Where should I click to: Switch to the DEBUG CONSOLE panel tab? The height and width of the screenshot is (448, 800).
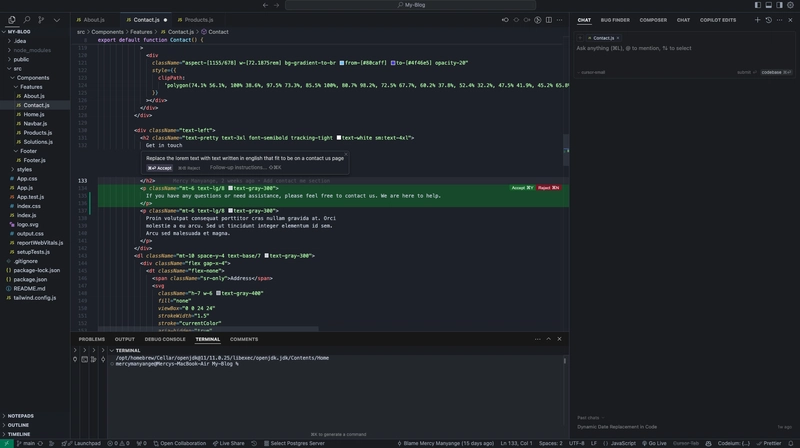[165, 339]
